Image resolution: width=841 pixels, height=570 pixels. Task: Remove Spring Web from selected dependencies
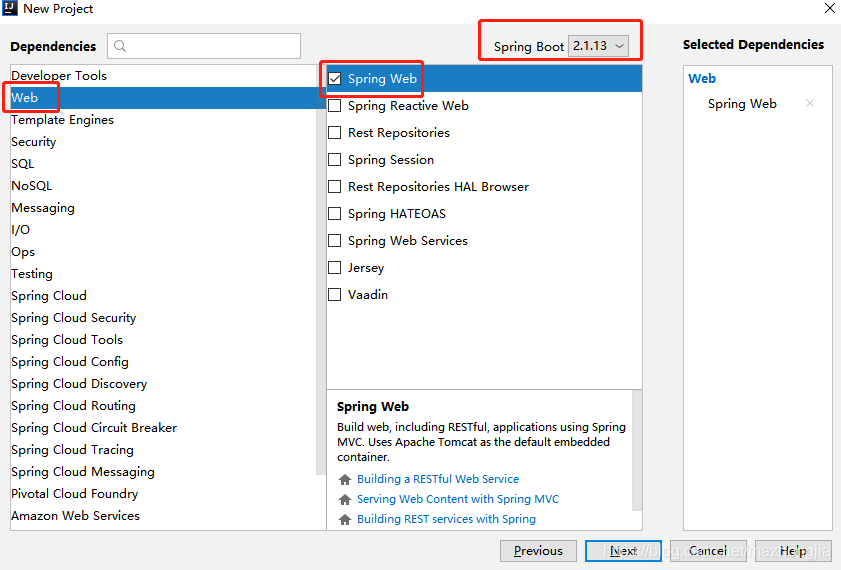tap(810, 103)
